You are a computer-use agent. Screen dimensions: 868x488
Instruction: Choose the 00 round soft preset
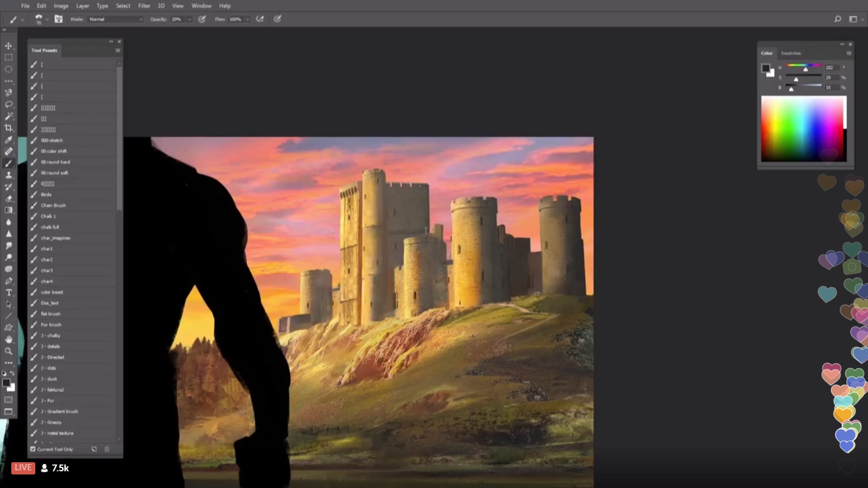[x=54, y=173]
